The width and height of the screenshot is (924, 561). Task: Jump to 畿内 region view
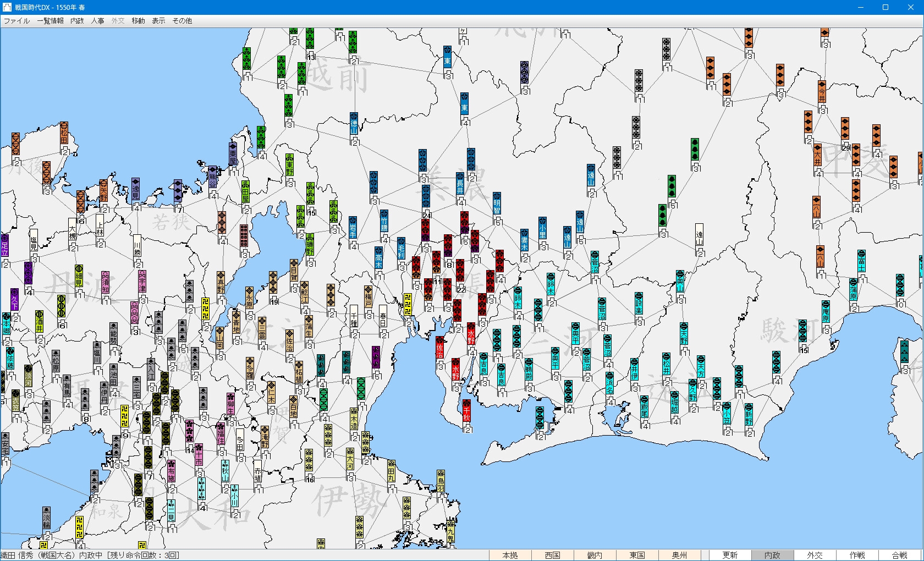595,555
